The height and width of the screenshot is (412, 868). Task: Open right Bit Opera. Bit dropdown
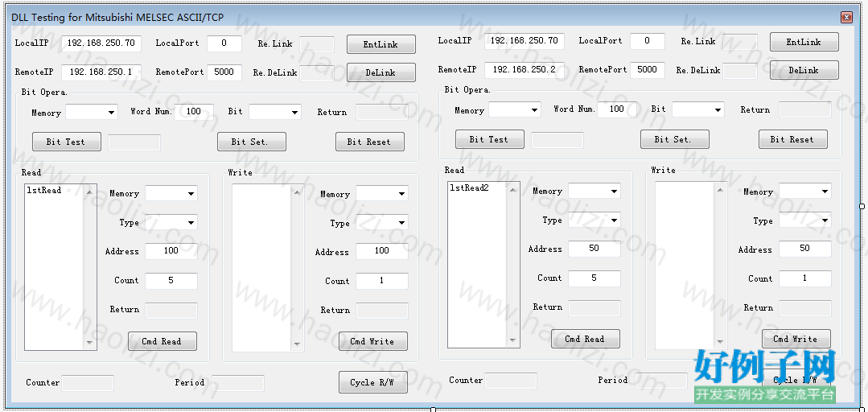pos(697,110)
